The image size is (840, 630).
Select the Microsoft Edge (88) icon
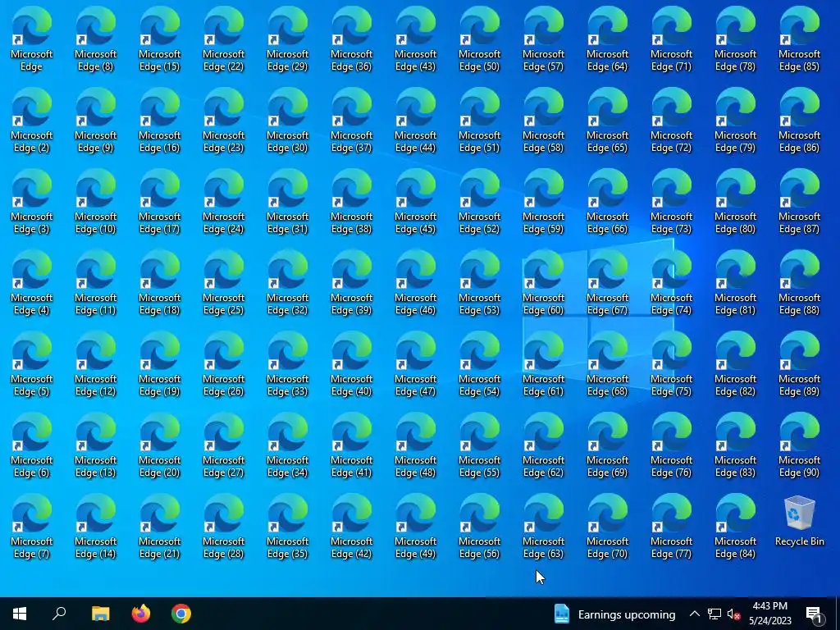799,283
